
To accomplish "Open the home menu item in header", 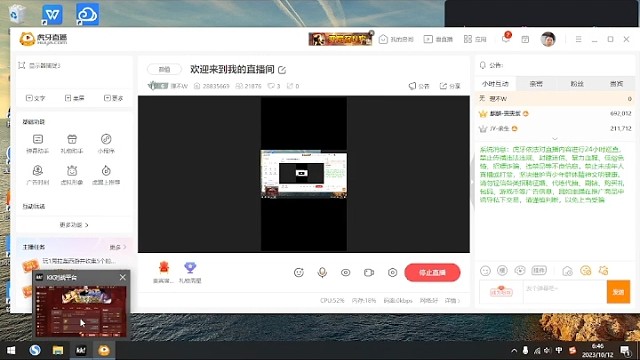I will pos(396,39).
